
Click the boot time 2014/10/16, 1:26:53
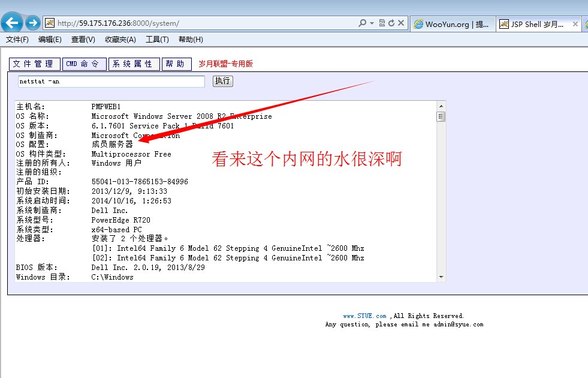pyautogui.click(x=131, y=201)
